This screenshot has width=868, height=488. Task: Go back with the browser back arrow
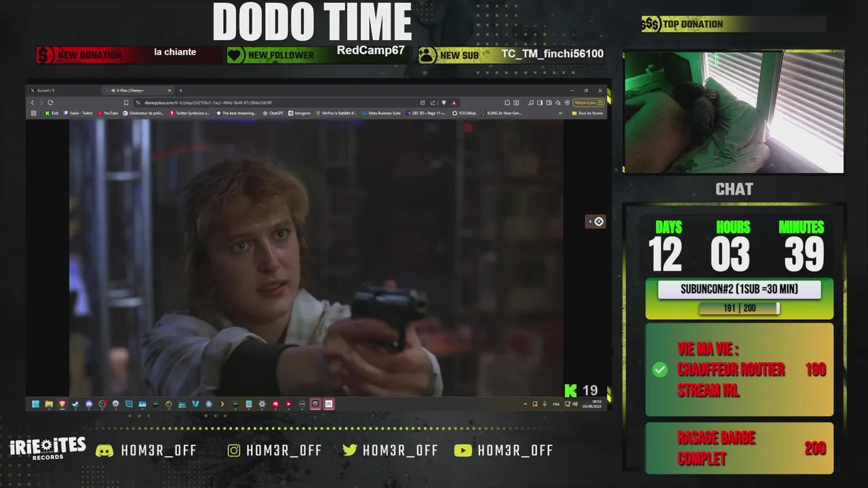click(x=33, y=102)
